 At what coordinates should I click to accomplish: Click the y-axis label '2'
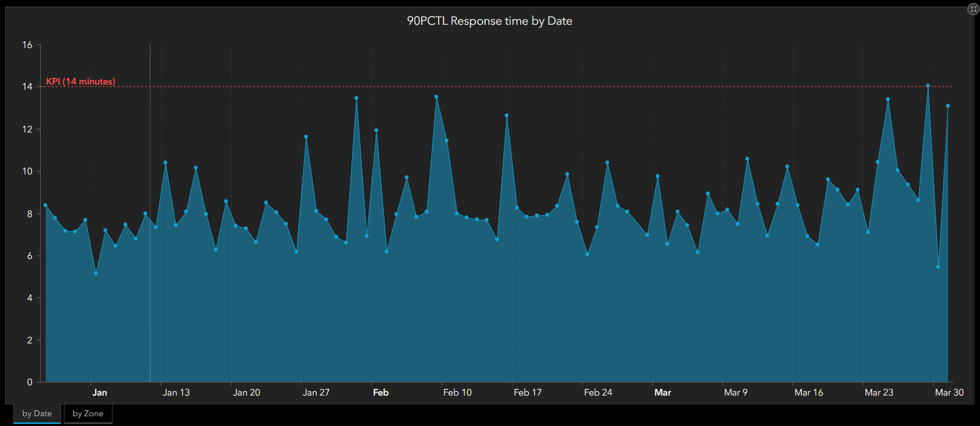click(30, 340)
